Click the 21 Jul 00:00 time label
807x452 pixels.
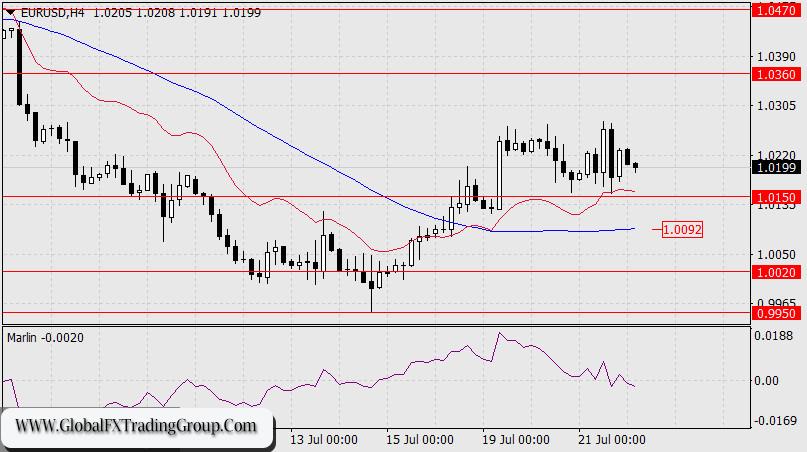point(611,440)
